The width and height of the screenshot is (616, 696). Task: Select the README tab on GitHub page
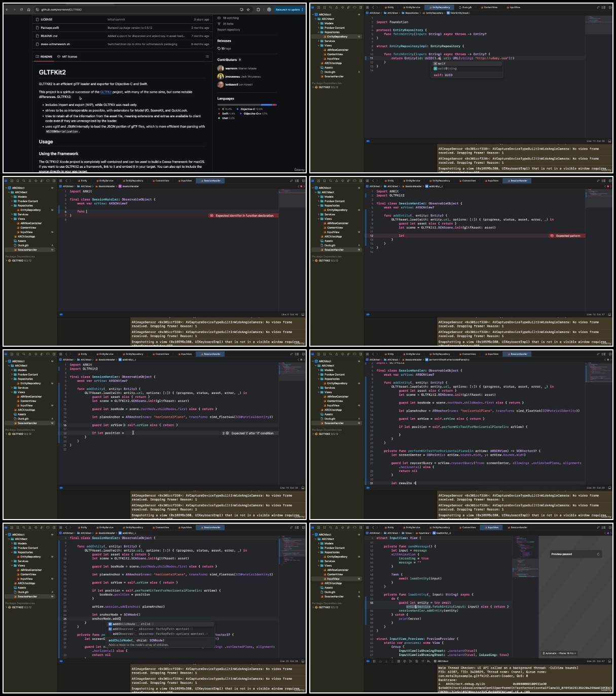44,57
